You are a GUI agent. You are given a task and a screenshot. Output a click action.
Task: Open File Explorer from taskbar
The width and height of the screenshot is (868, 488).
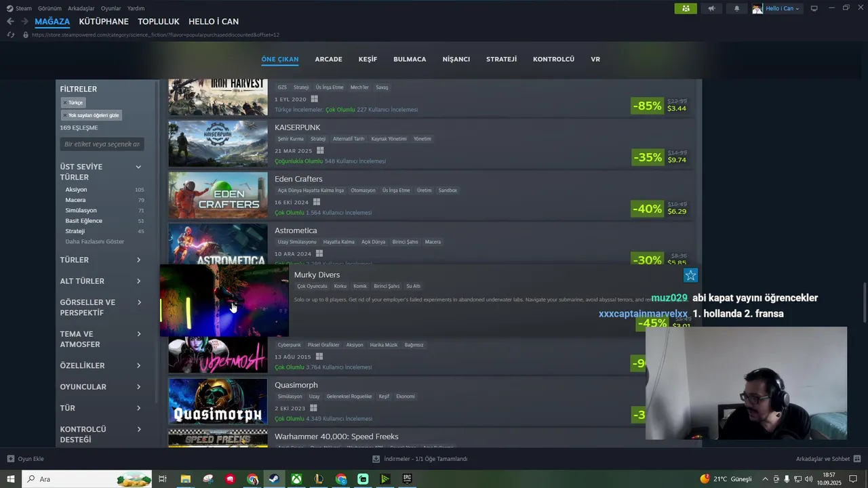[x=185, y=479]
